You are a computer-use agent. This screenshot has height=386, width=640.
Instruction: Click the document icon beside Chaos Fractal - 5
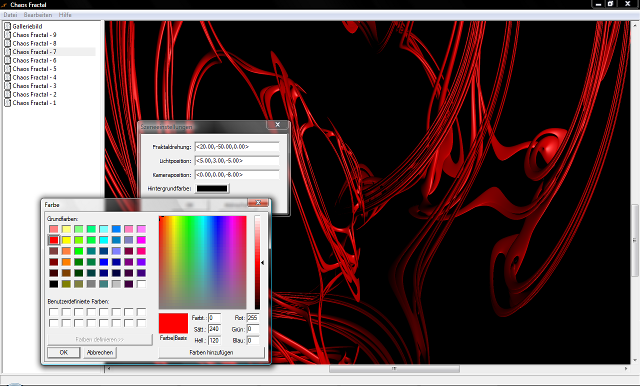pos(7,69)
